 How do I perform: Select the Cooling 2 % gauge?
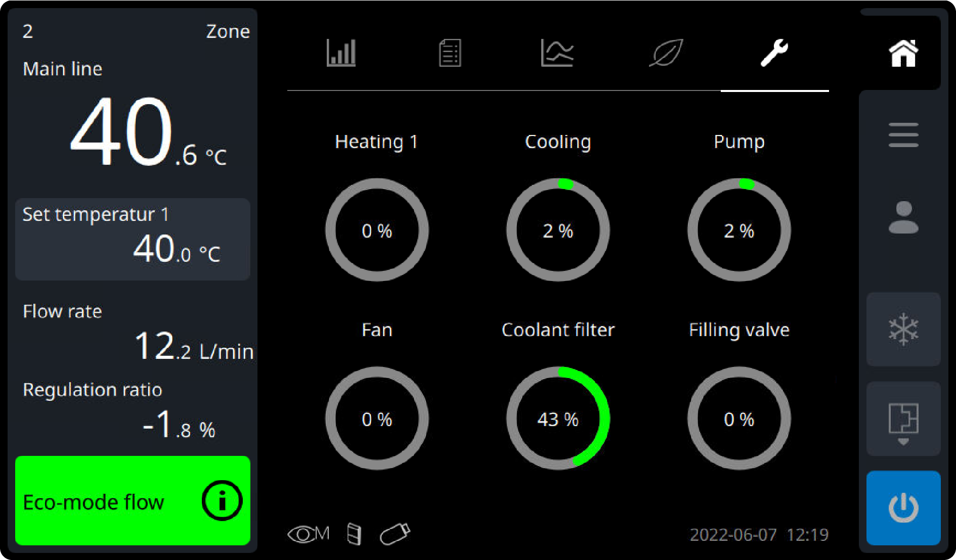click(x=558, y=230)
